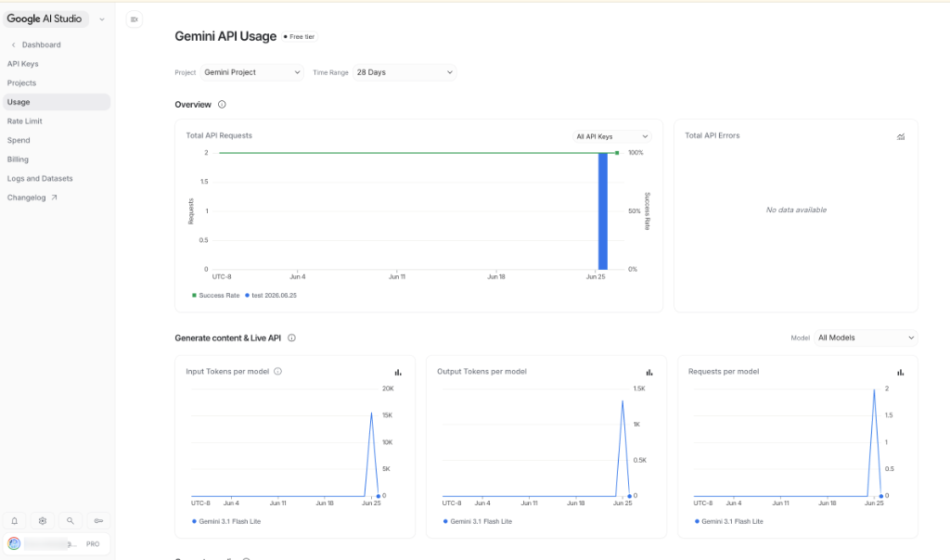Click the Overview info icon
Image resolution: width=950 pixels, height=560 pixels.
coord(222,104)
